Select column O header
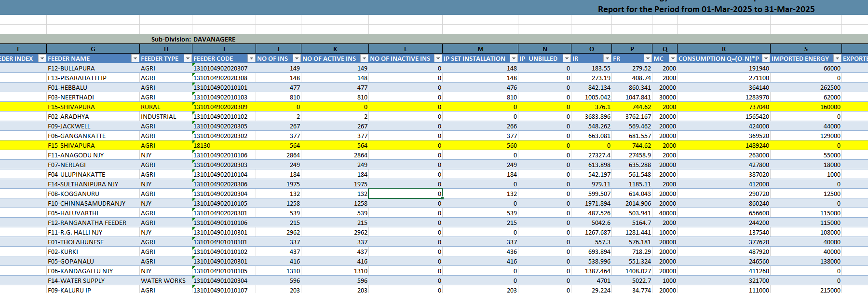Viewport: 868px width, 293px height. tap(592, 49)
